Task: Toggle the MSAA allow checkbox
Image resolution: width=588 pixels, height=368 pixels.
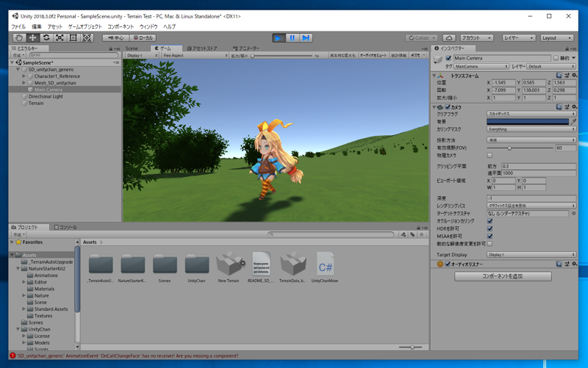Action: point(490,236)
